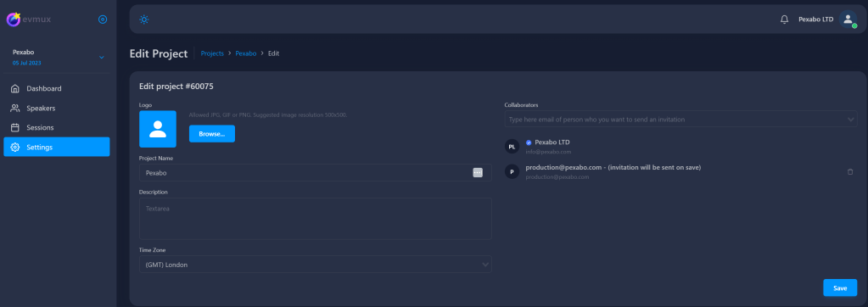Image resolution: width=868 pixels, height=307 pixels.
Task: Switch theme with the sun icon
Action: [x=144, y=20]
